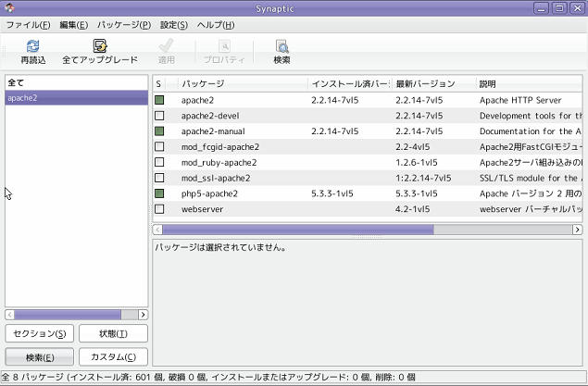This screenshot has width=588, height=386.
Task: Select apache2 in the left filter list
Action: (77, 98)
